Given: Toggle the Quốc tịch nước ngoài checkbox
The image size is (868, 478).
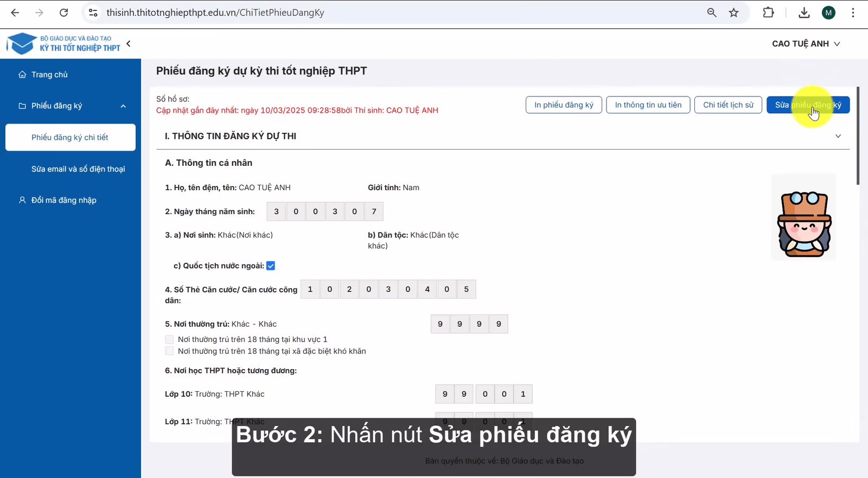Looking at the screenshot, I should (271, 266).
